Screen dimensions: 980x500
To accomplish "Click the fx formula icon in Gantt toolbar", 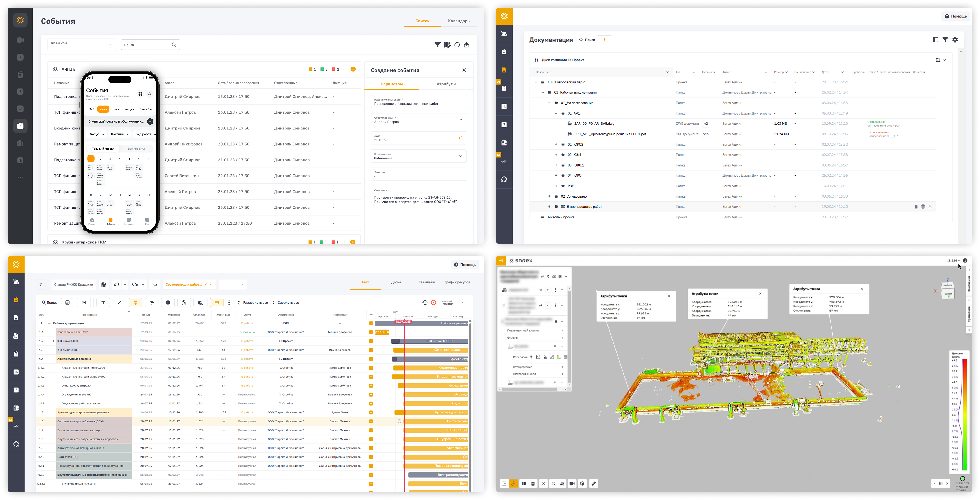I will 184,303.
